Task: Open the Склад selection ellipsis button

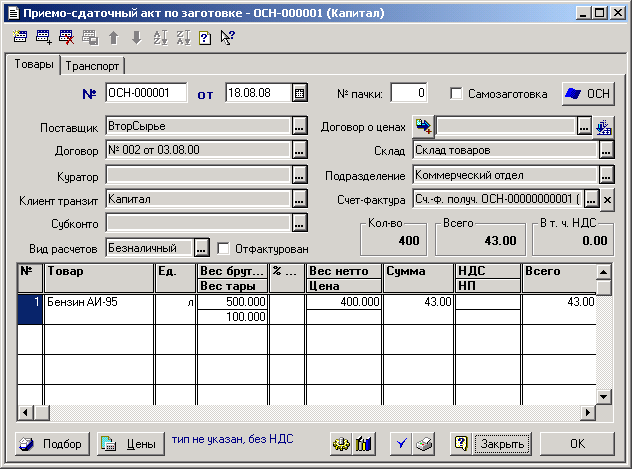Action: coord(605,151)
